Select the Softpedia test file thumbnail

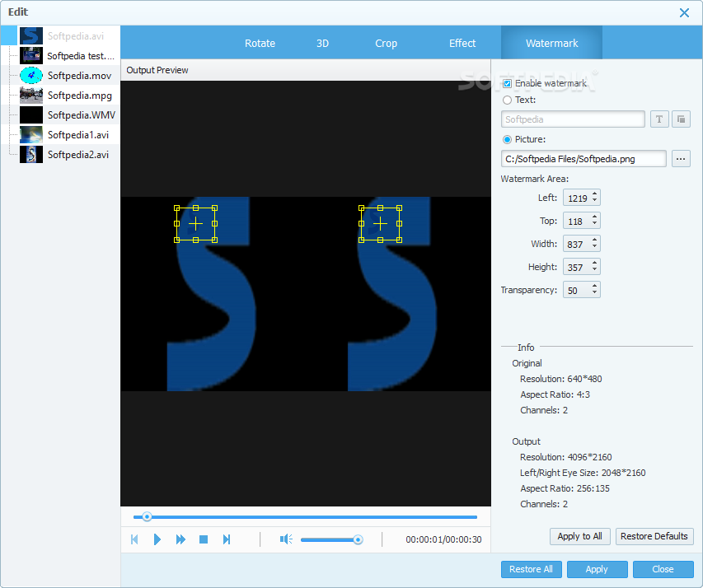(31, 55)
